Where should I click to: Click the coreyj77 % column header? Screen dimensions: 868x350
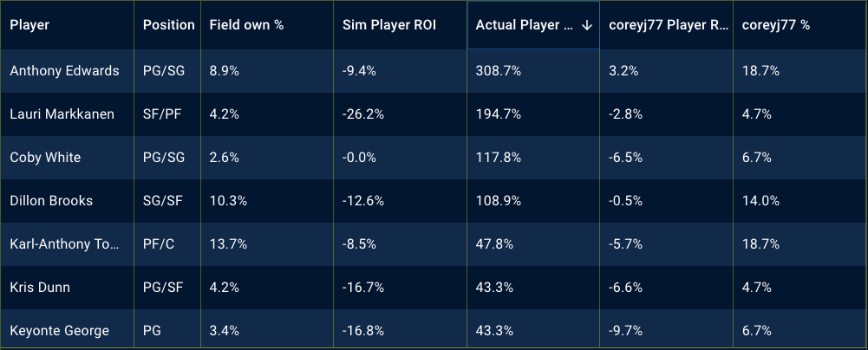(x=776, y=25)
